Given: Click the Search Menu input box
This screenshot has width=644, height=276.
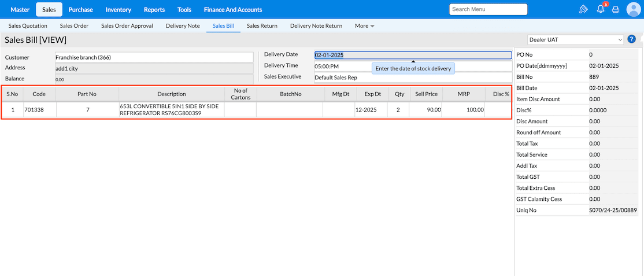Looking at the screenshot, I should pyautogui.click(x=488, y=9).
